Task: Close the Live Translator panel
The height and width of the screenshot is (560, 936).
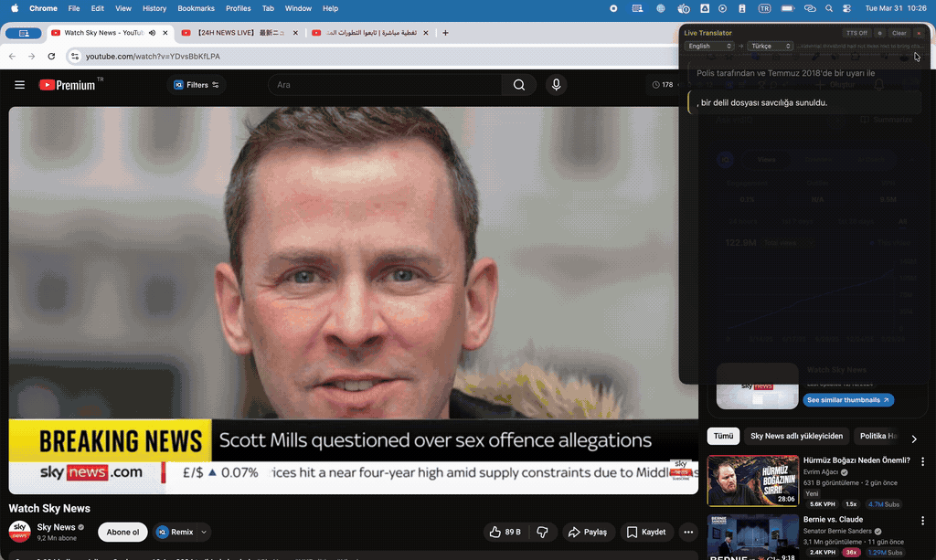Action: (x=919, y=33)
